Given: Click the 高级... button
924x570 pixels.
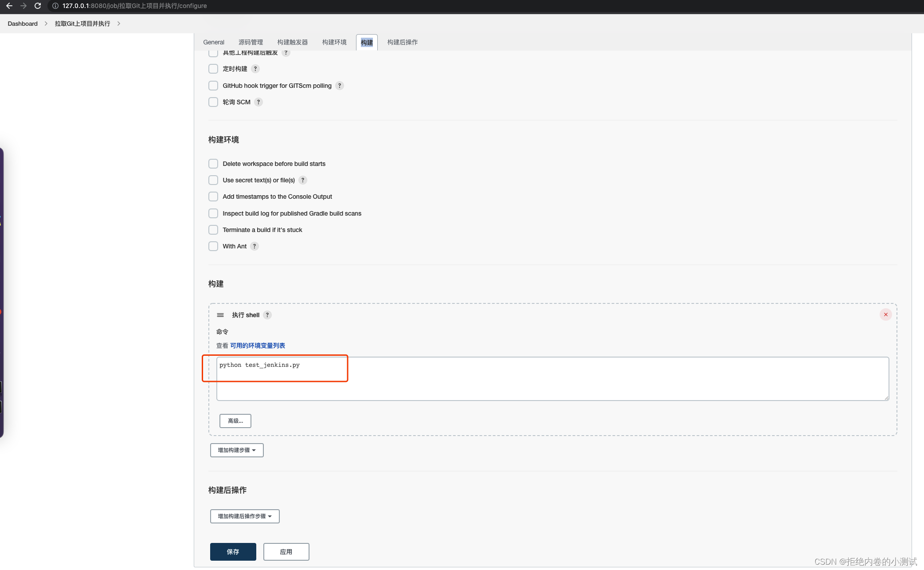Looking at the screenshot, I should [x=235, y=421].
